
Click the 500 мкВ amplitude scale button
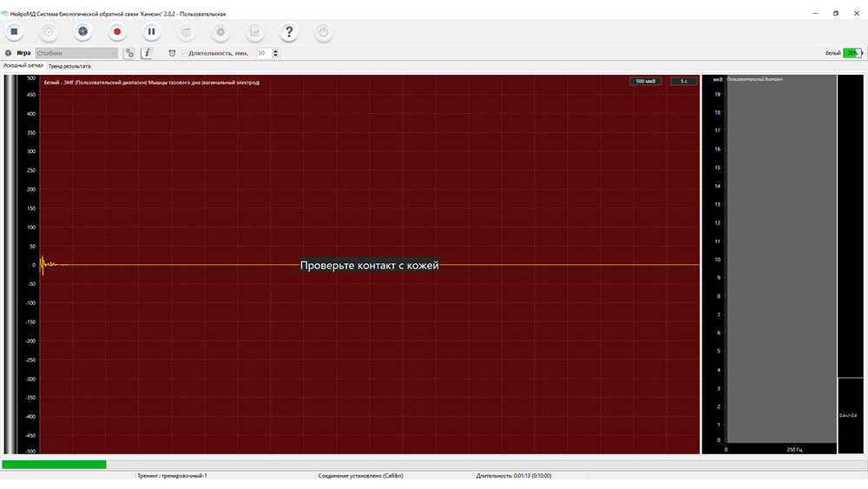pos(646,81)
